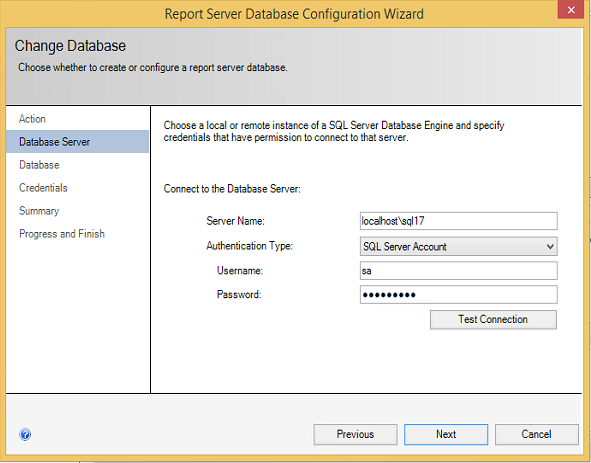This screenshot has width=591, height=463.
Task: Cancel the configuration wizard
Action: click(x=536, y=434)
